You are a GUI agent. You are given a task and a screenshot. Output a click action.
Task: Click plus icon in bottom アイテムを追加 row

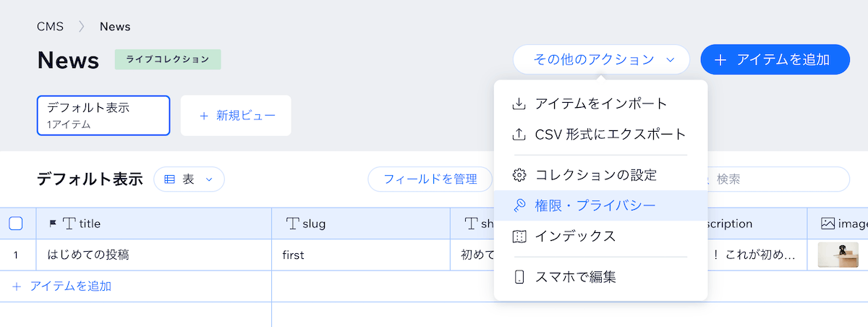[x=17, y=286]
